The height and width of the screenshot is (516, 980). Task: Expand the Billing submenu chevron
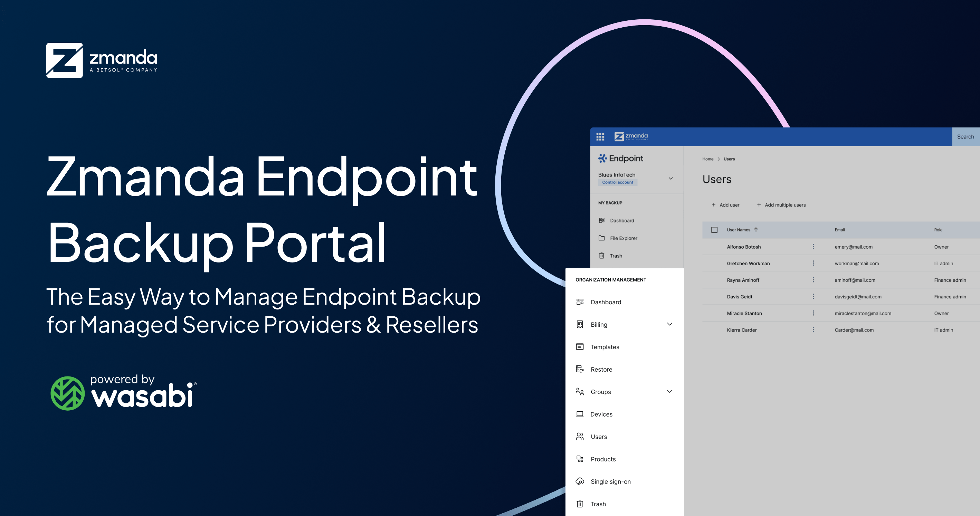pyautogui.click(x=669, y=324)
